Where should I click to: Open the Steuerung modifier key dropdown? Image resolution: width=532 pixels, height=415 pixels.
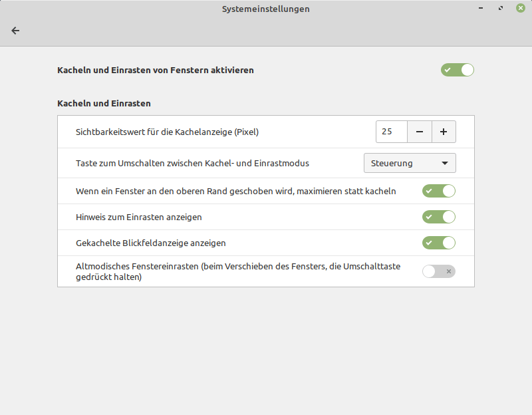point(410,163)
